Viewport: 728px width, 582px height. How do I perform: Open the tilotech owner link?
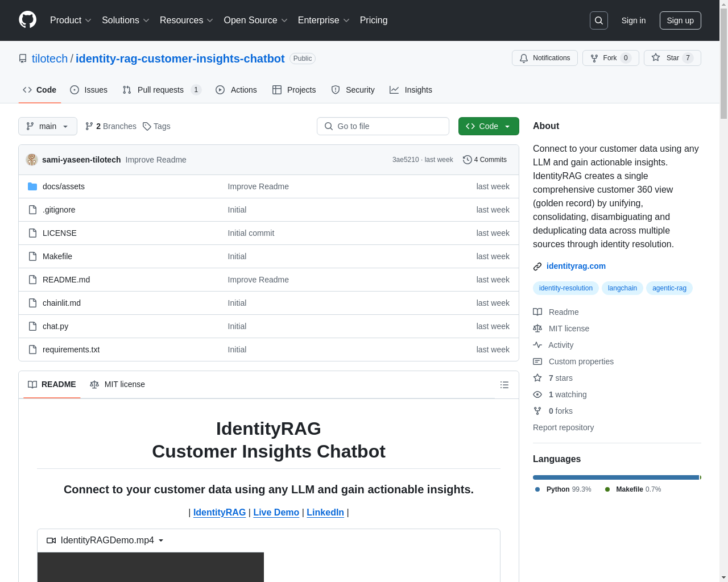[x=49, y=59]
